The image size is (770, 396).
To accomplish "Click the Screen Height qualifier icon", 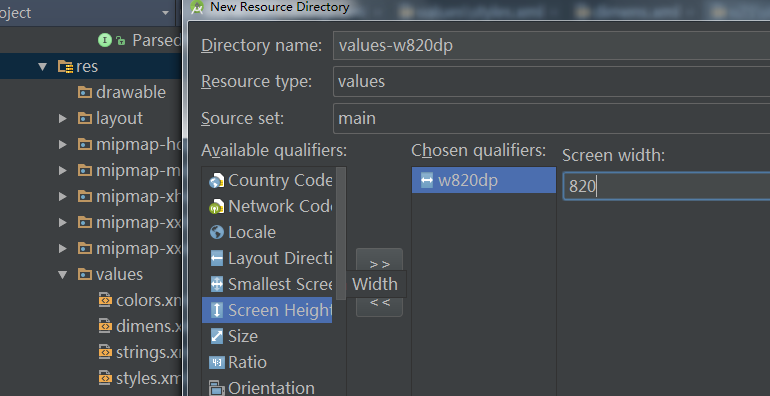I will (x=217, y=310).
